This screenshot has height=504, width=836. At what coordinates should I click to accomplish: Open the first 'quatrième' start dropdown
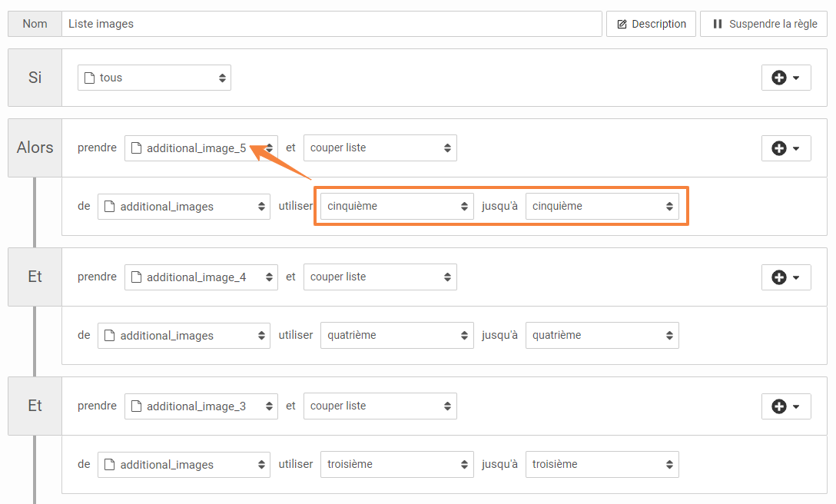[x=396, y=335]
